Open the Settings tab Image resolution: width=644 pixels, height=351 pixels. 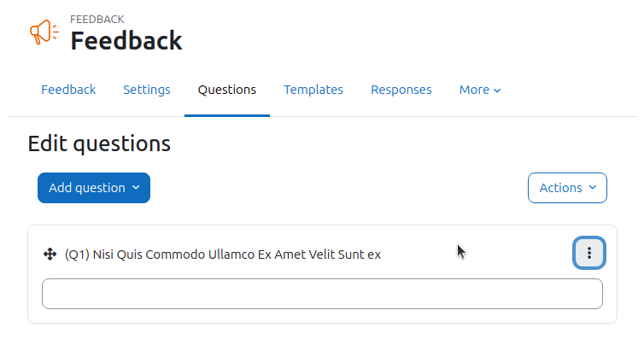click(x=147, y=90)
